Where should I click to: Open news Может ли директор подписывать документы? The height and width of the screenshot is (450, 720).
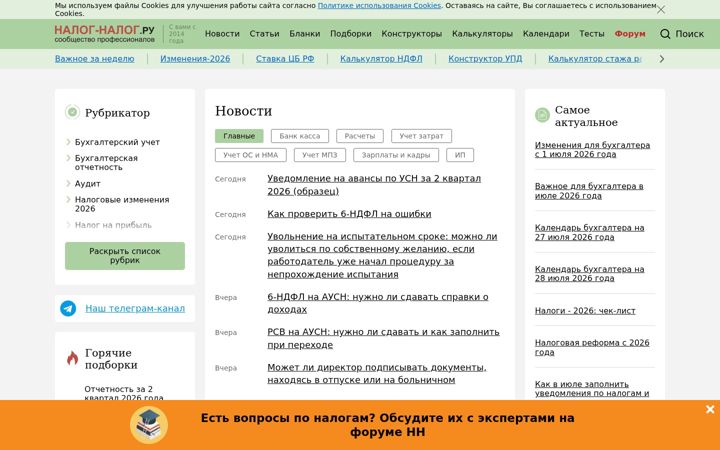click(377, 374)
